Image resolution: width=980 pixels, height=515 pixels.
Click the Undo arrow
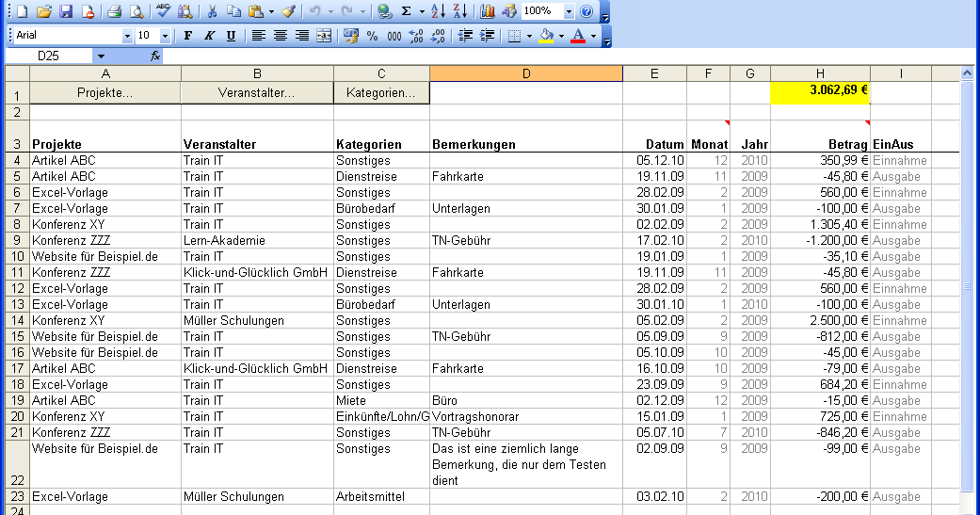[x=315, y=11]
